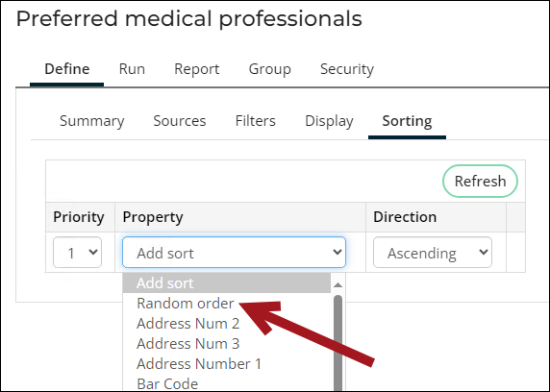Click the Refresh button
Image resolution: width=550 pixels, height=392 pixels.
pos(480,182)
